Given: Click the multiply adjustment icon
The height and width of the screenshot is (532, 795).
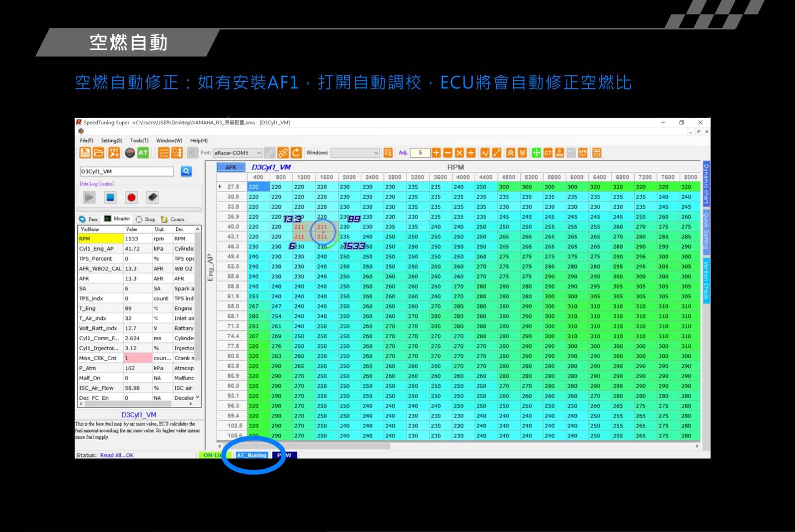Looking at the screenshot, I should tap(459, 153).
